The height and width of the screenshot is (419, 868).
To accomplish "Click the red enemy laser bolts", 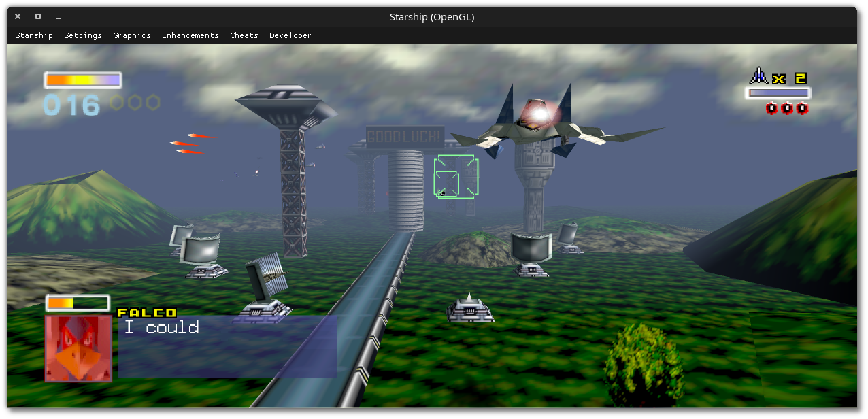I will (192, 144).
